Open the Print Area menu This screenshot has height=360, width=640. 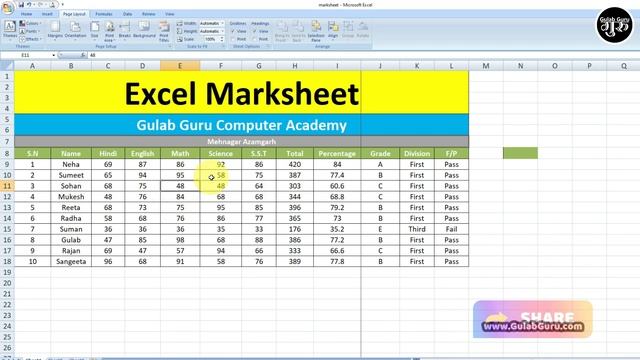pos(109,31)
